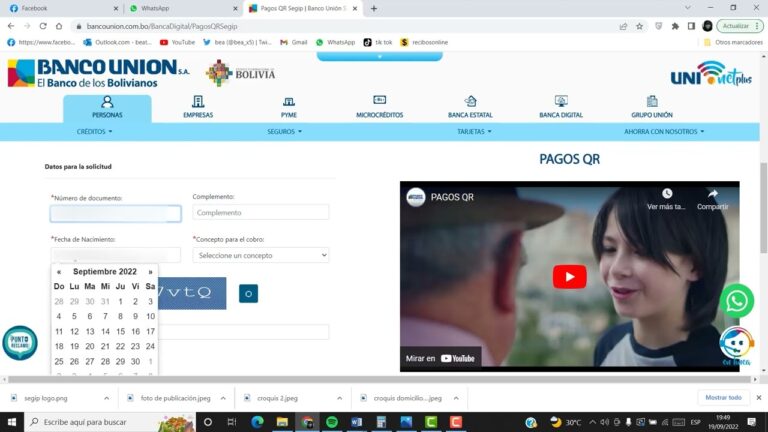Image resolution: width=768 pixels, height=432 pixels.
Task: Expand options for croquis 2.jpeg download
Action: [339, 398]
